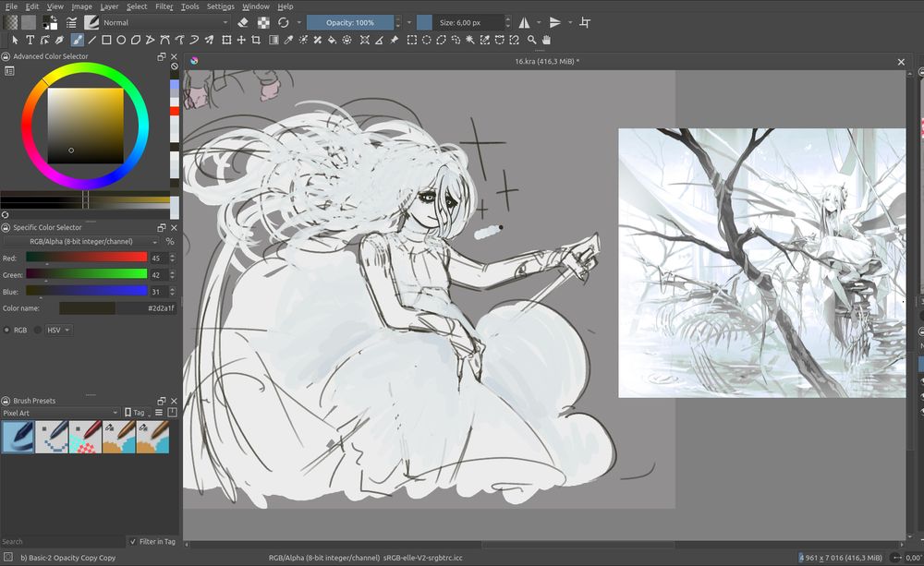This screenshot has width=924, height=566.
Task: Choose the Crop tool in the toolbox
Action: [x=256, y=40]
